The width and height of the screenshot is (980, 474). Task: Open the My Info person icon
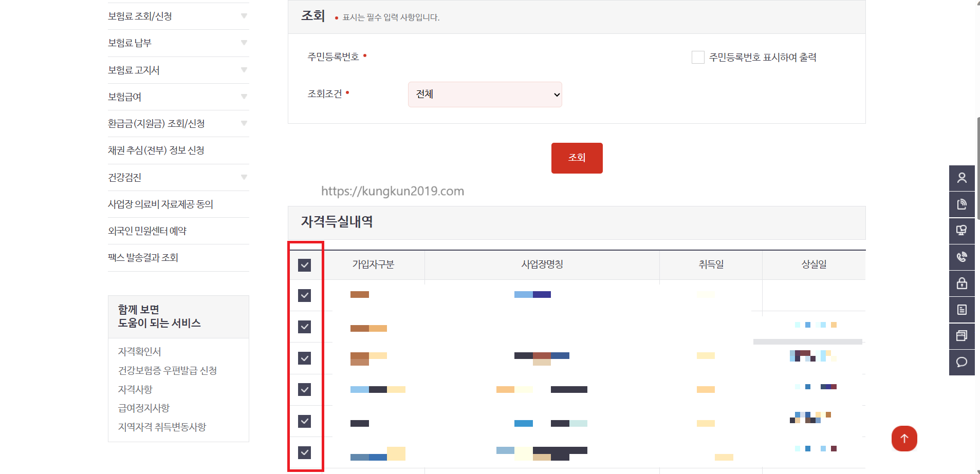(x=962, y=178)
